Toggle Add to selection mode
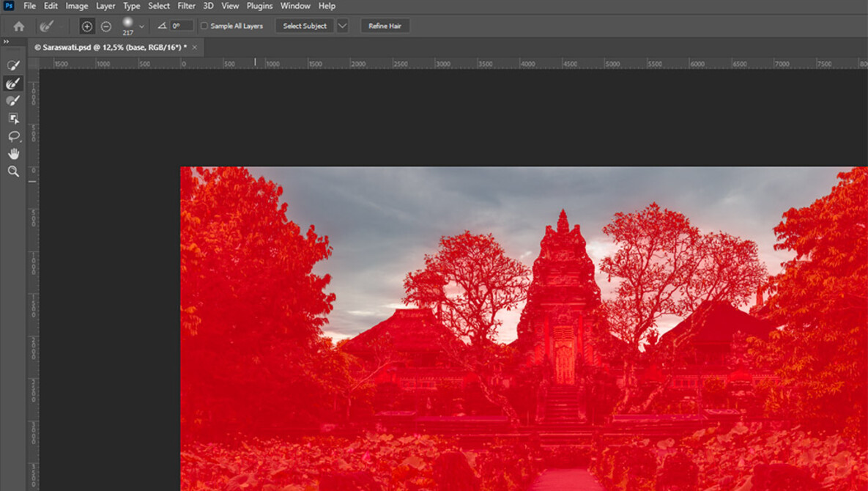868x491 pixels. coord(88,24)
